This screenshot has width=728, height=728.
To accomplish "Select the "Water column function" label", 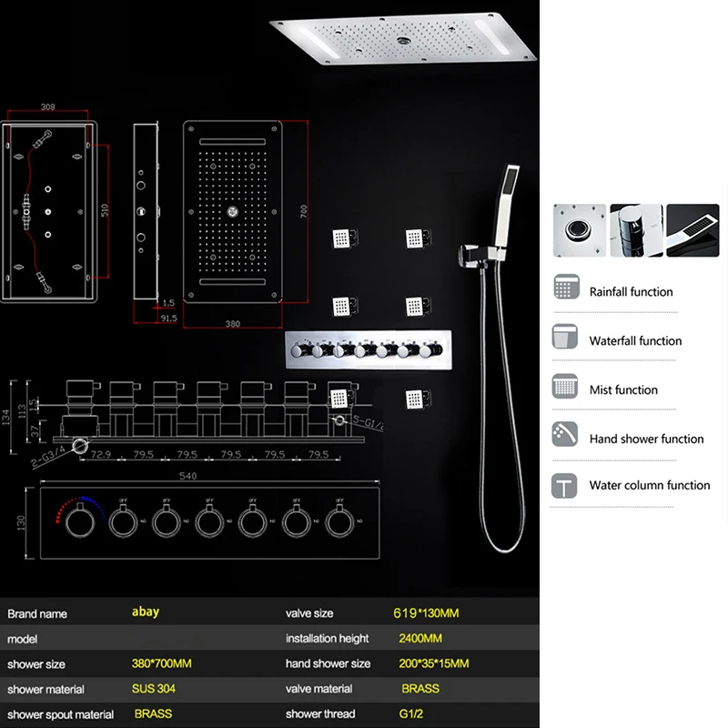I will coord(650,485).
